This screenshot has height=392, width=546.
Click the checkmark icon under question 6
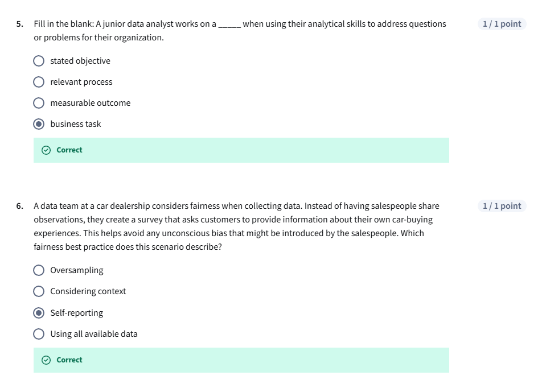point(46,360)
